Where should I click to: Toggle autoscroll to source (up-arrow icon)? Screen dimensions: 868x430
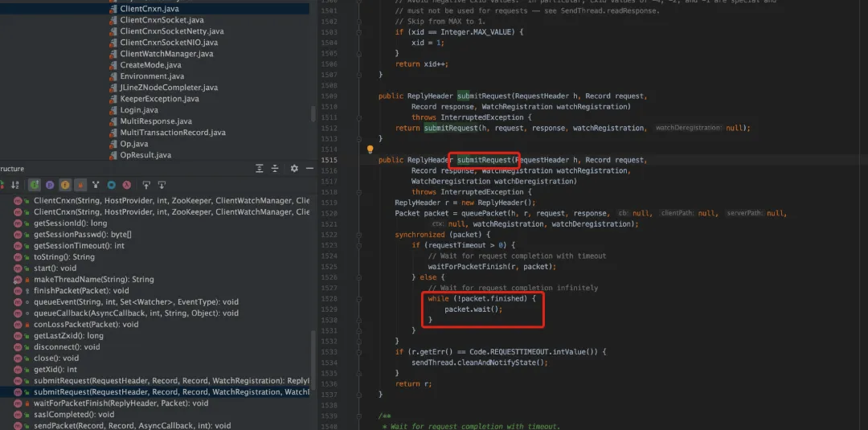[146, 185]
